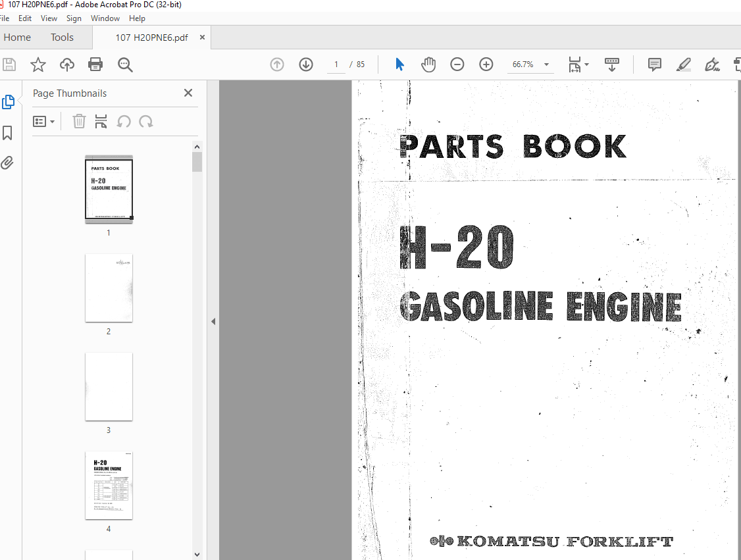The width and height of the screenshot is (741, 560).
Task: Open the Edit menu
Action: (x=24, y=18)
